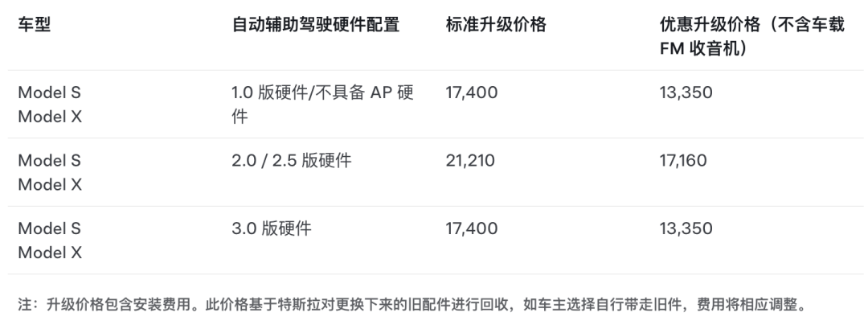
Task: Click the 21,210 standard upgrade price
Action: [x=471, y=160]
